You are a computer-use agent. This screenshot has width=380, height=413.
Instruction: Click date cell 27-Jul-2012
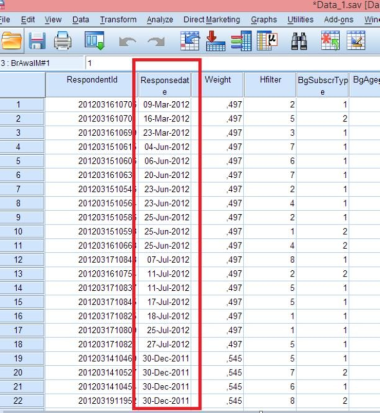click(x=165, y=344)
